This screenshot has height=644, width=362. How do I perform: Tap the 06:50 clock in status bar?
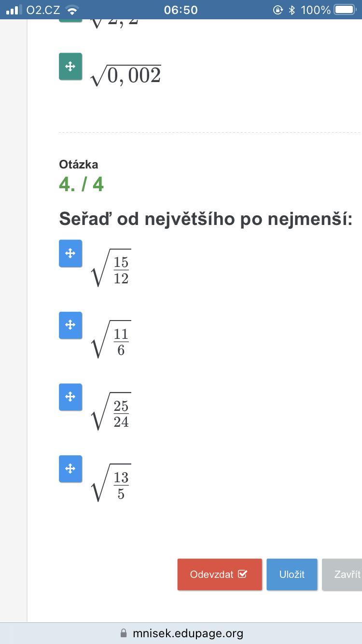(x=181, y=10)
